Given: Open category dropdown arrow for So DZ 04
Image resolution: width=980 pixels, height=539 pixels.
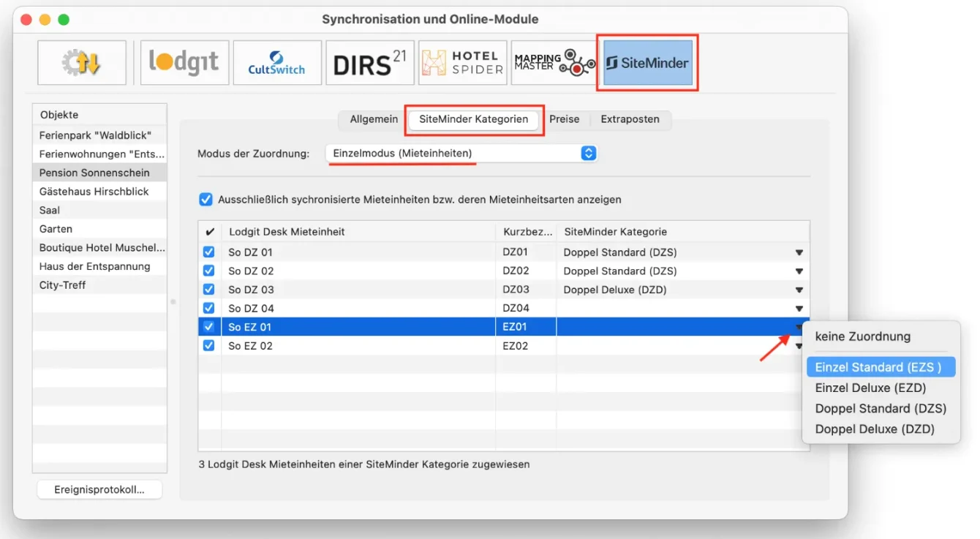Looking at the screenshot, I should (799, 309).
